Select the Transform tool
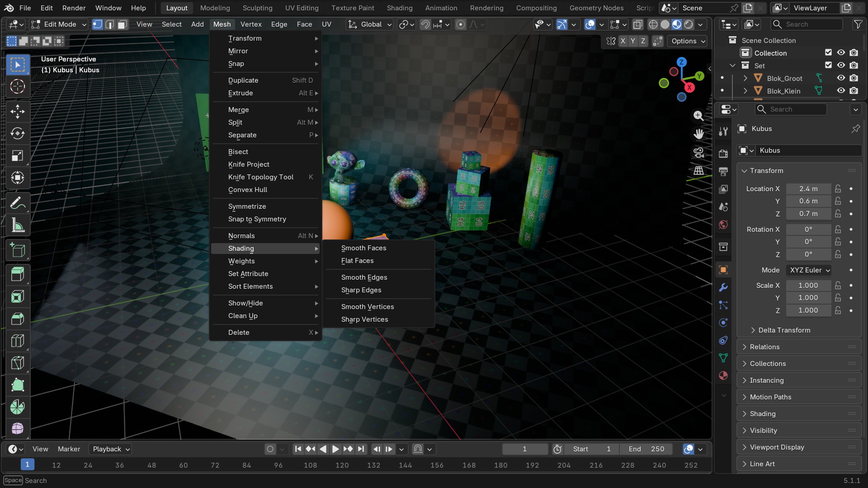The width and height of the screenshot is (868, 488). point(18,178)
